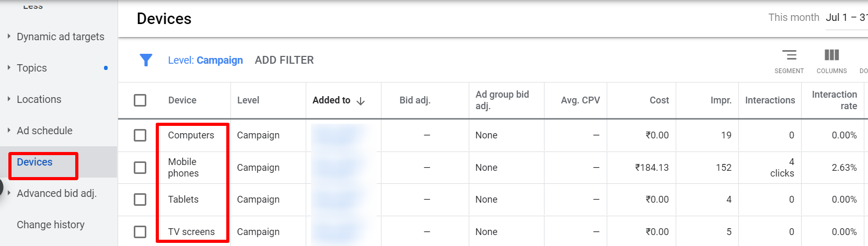Check the Mobile phones row checkbox
This screenshot has width=868, height=246.
(140, 168)
